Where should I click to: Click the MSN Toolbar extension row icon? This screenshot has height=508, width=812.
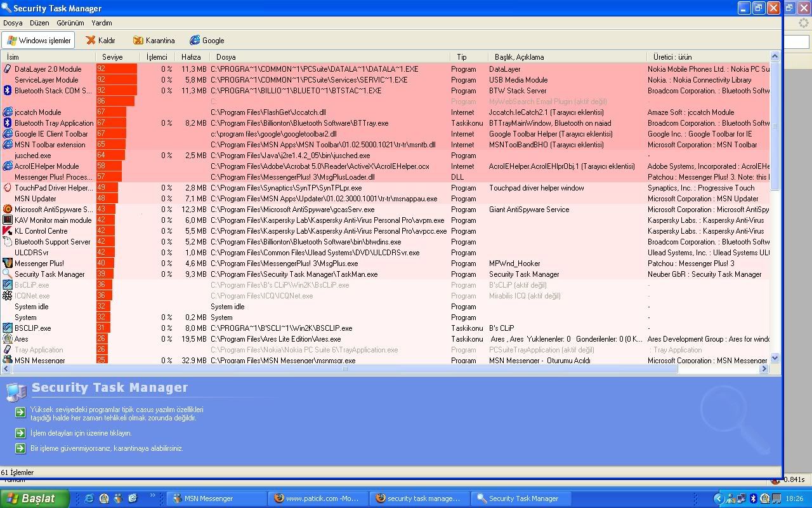pos(8,145)
